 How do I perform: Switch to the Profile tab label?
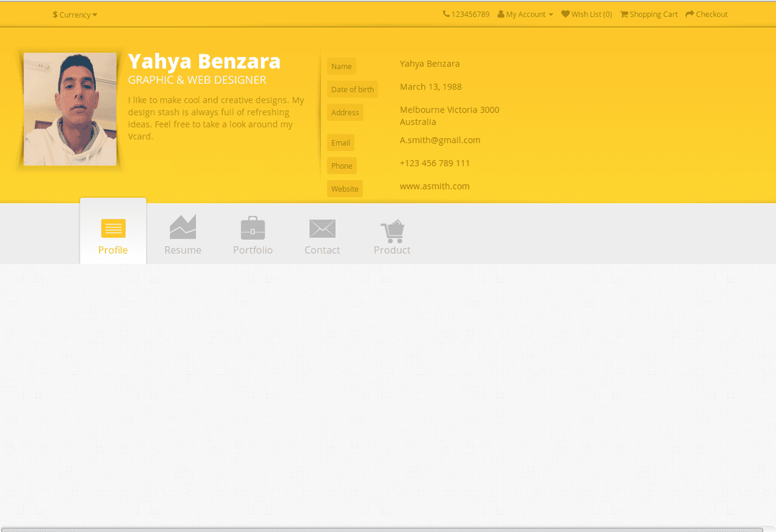click(x=113, y=250)
